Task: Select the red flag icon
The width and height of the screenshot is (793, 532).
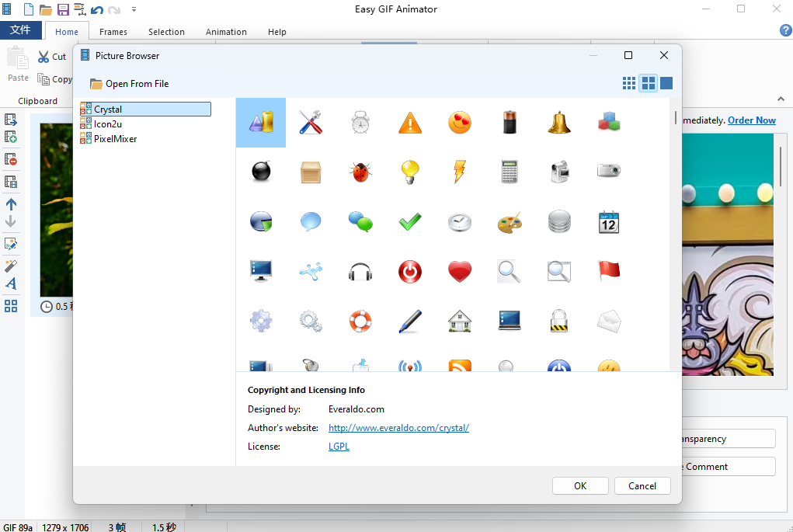Action: coord(608,271)
